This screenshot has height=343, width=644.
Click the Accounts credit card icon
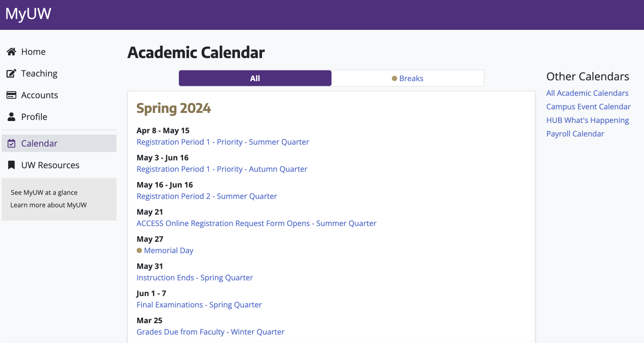[11, 95]
